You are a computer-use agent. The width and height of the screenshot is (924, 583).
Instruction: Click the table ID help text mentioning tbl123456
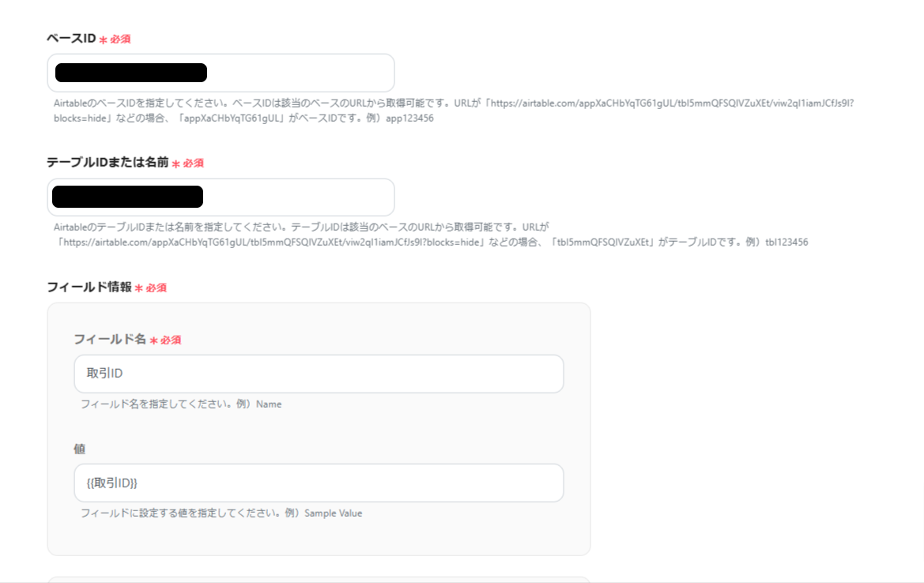point(431,235)
